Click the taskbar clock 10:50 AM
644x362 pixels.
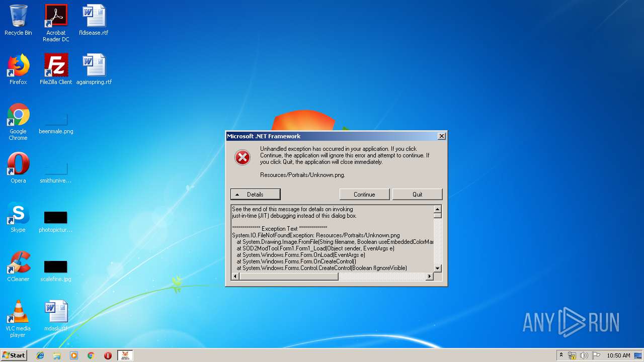point(618,355)
